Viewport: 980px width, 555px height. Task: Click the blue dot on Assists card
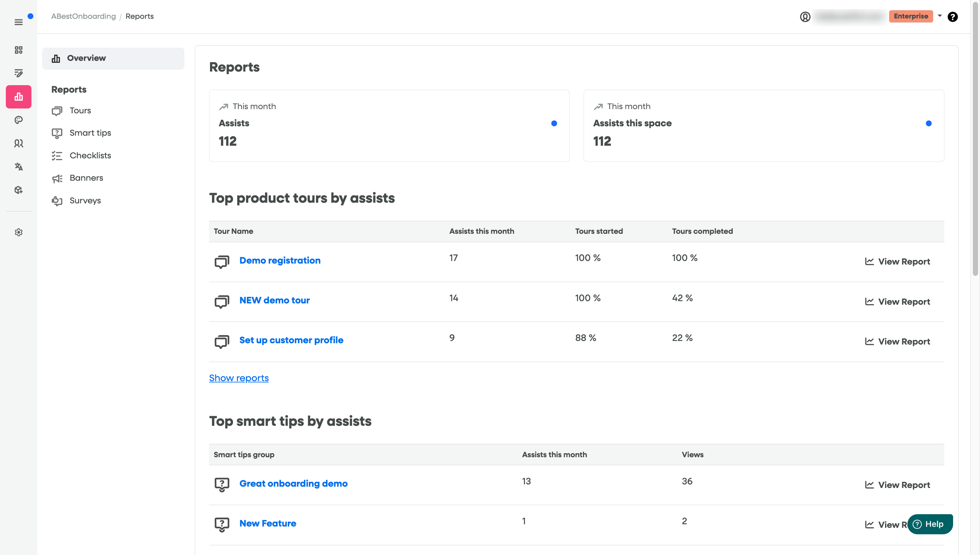(x=554, y=123)
